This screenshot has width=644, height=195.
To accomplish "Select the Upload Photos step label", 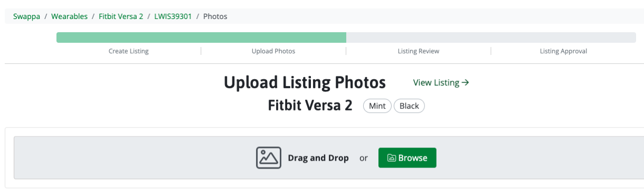I will [x=273, y=51].
